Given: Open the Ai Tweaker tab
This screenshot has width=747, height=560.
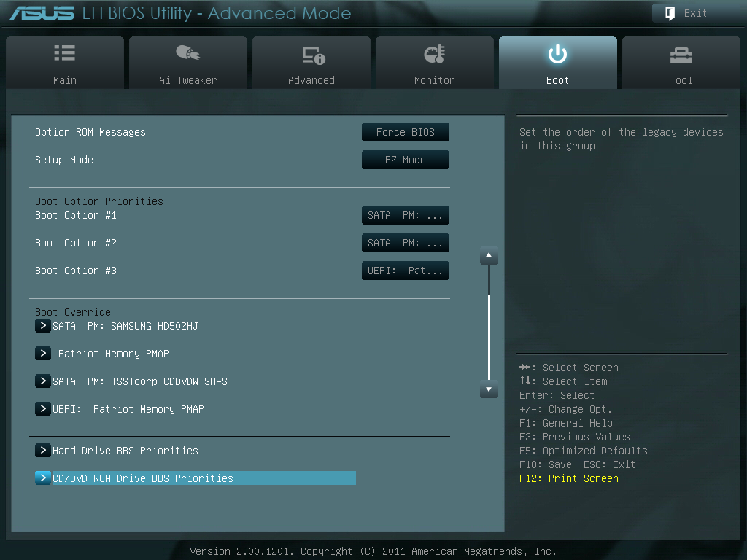Looking at the screenshot, I should coord(188,63).
